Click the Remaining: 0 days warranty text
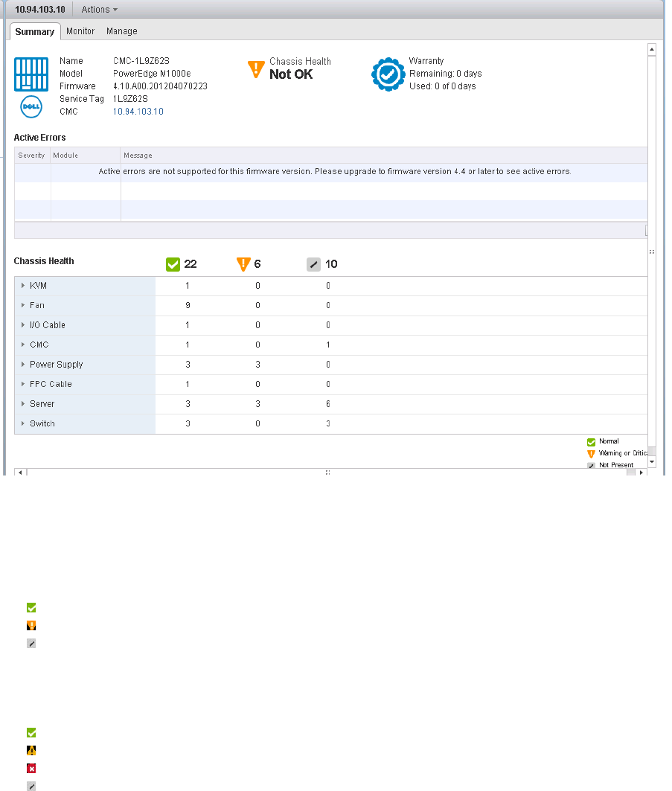Screen dimensions: 672x791 click(x=446, y=74)
